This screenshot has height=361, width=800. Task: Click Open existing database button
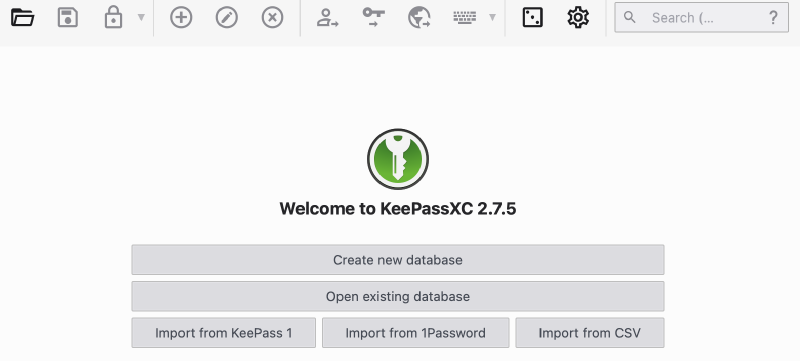[398, 297]
